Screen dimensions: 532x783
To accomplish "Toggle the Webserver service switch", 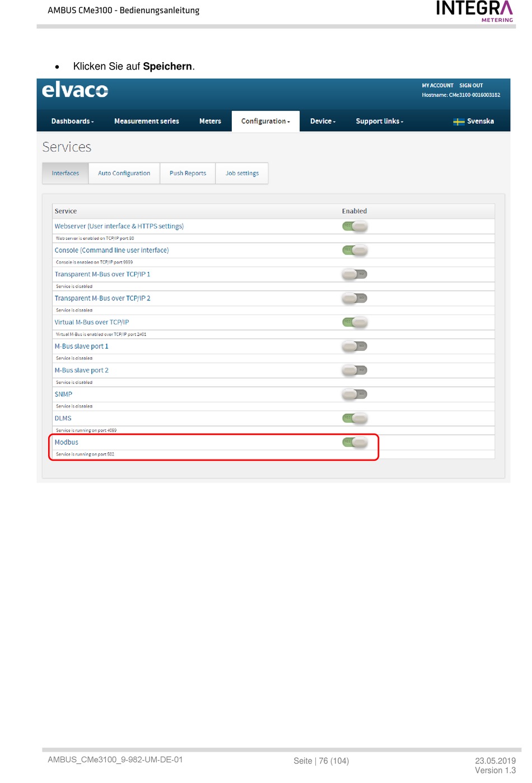I will pyautogui.click(x=354, y=226).
